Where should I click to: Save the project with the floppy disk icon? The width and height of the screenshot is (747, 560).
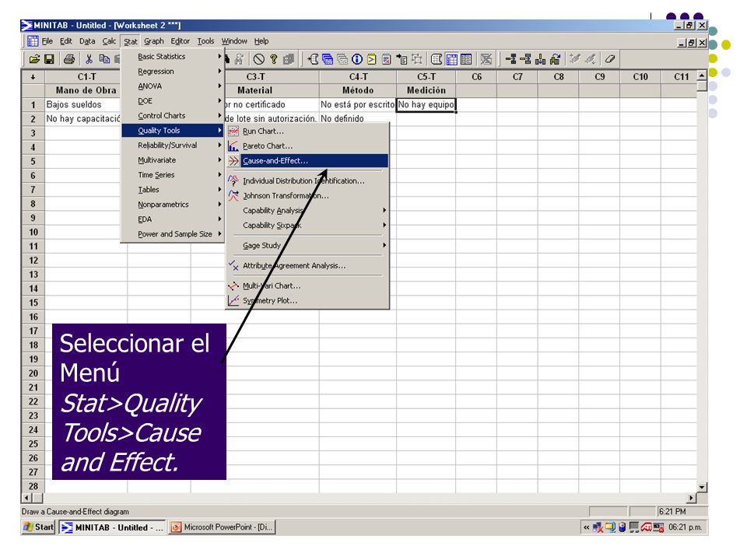click(49, 59)
